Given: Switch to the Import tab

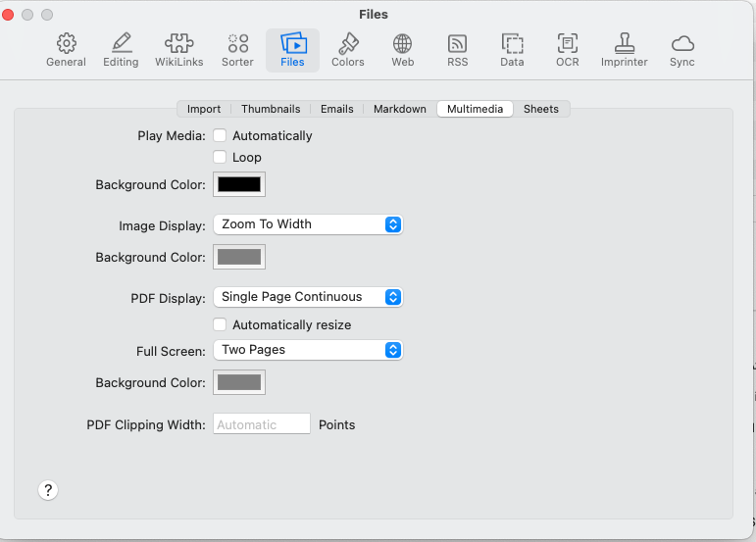Looking at the screenshot, I should pyautogui.click(x=204, y=109).
